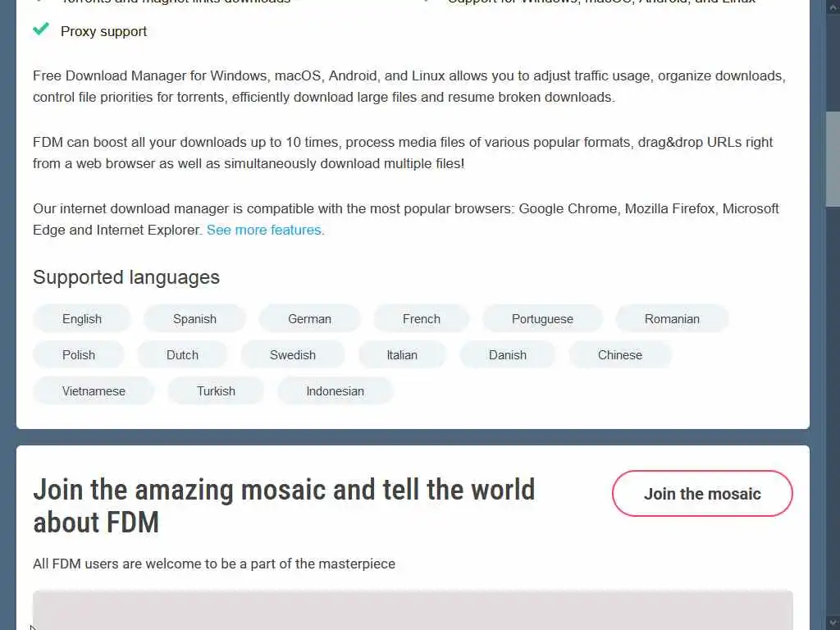Click the Join the mosaic button
This screenshot has height=630, width=840.
702,493
